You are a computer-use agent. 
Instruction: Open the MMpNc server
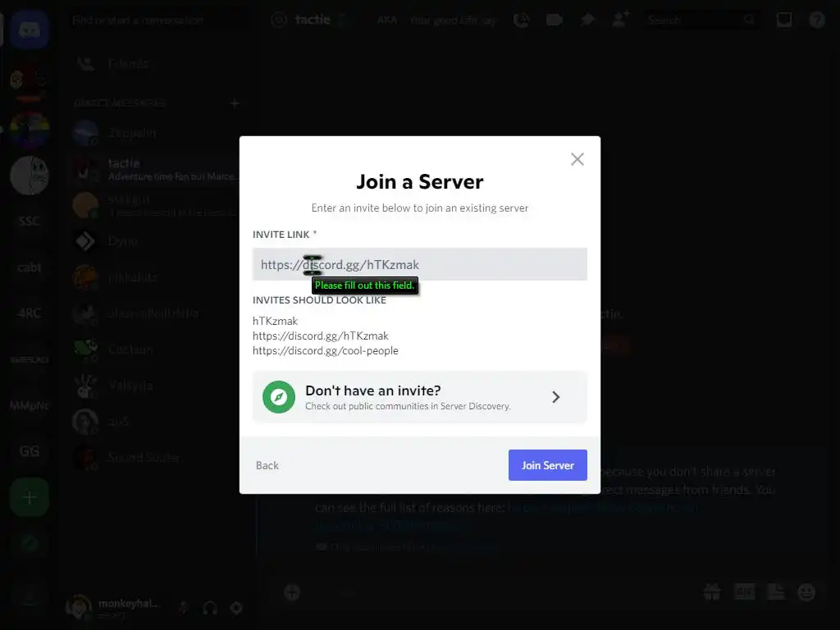tap(30, 405)
